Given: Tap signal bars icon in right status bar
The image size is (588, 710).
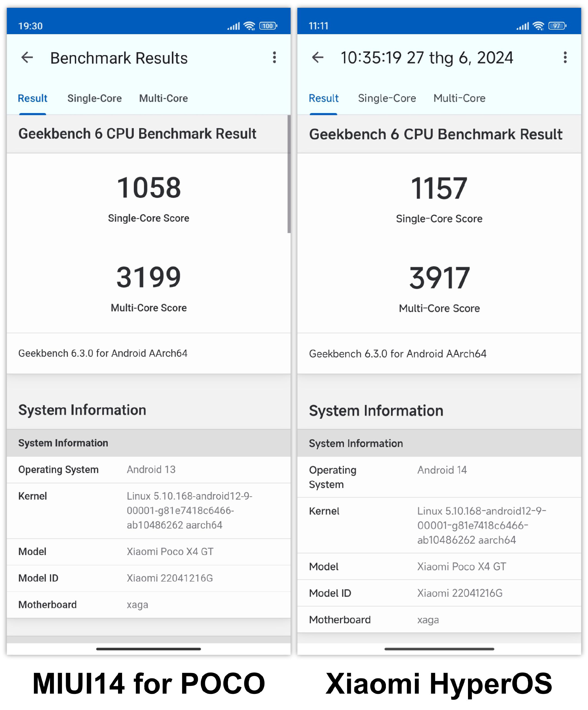Looking at the screenshot, I should click(523, 26).
